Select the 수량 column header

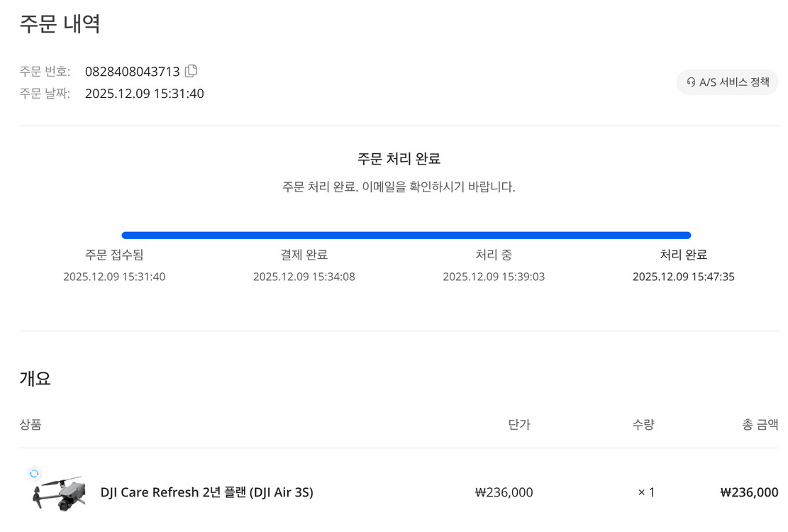coord(643,424)
